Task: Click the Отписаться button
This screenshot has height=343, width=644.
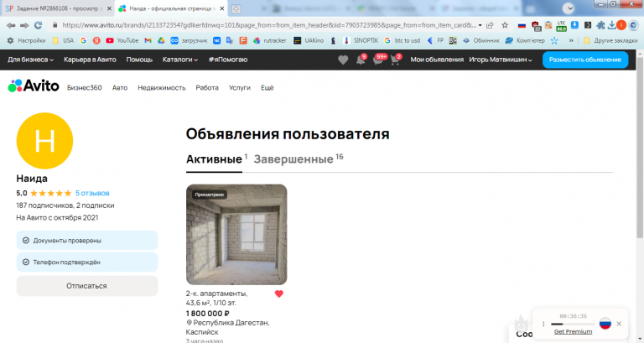Action: coord(86,286)
